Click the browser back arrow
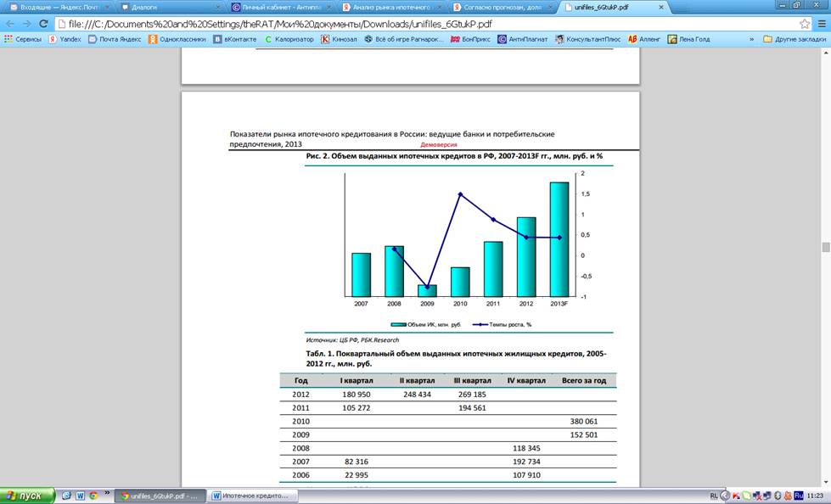Viewport: 831px width, 504px height. 10,24
